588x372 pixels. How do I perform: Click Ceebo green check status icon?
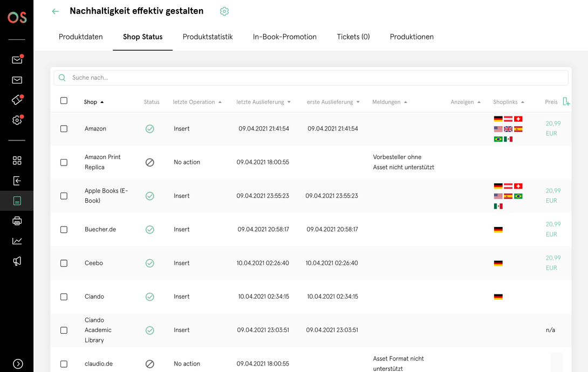[x=149, y=263]
